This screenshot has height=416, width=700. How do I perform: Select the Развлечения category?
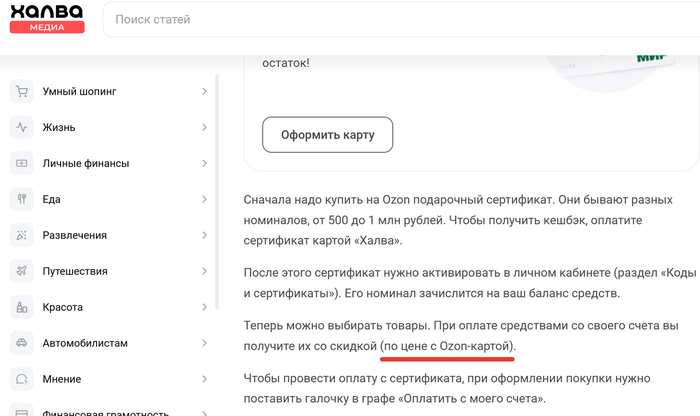(75, 236)
